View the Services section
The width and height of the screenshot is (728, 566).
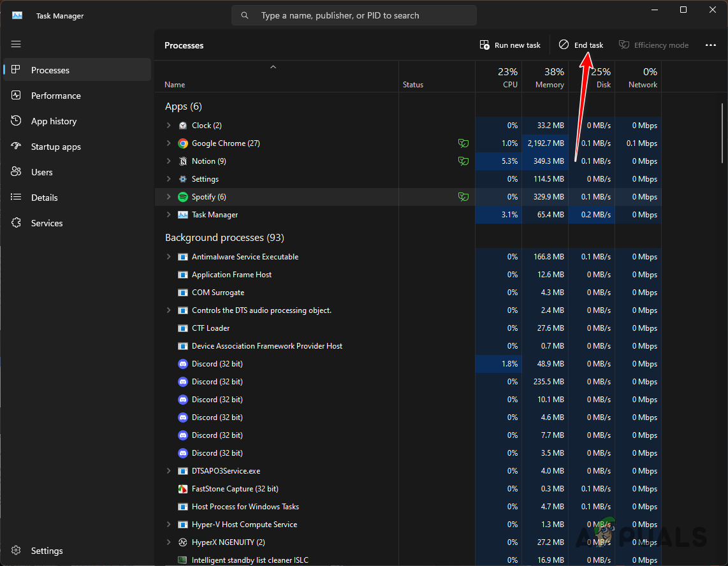coord(46,222)
